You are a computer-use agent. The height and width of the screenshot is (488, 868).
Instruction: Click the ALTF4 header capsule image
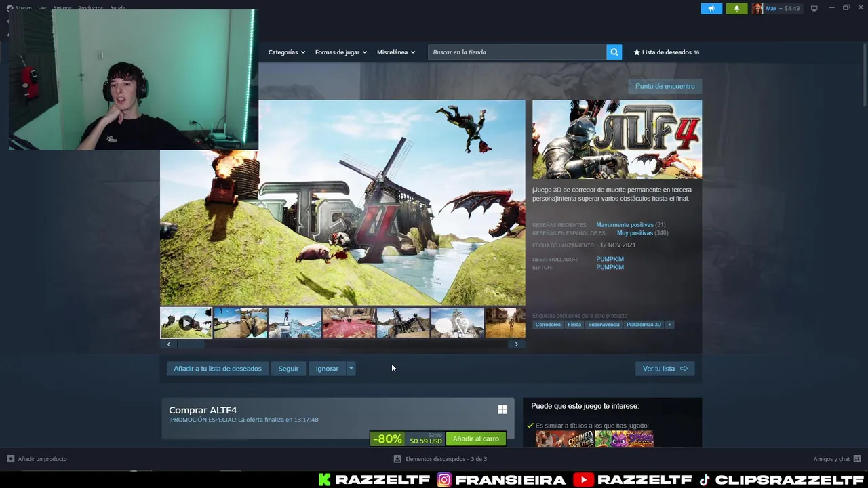click(x=617, y=140)
